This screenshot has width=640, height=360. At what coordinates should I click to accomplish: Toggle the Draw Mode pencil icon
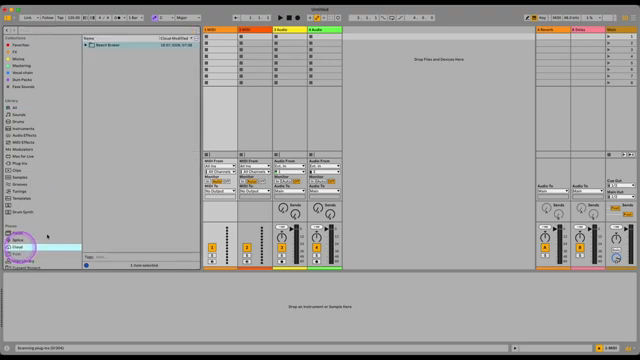[x=527, y=18]
